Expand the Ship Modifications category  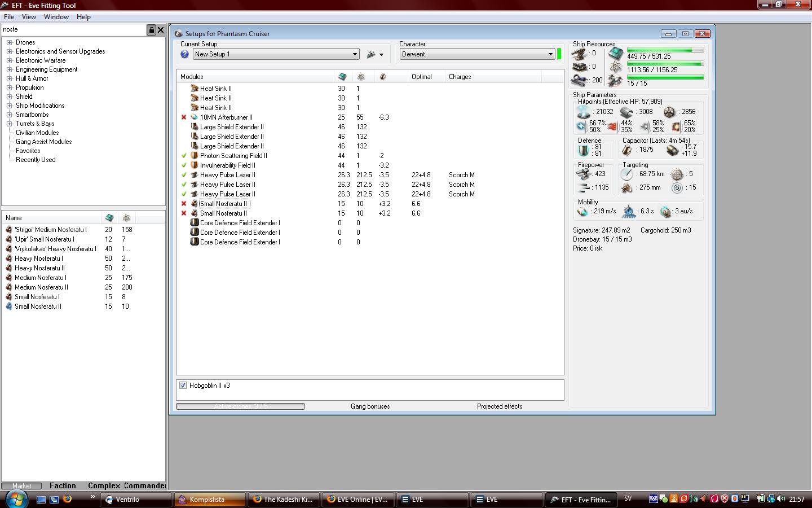point(10,106)
